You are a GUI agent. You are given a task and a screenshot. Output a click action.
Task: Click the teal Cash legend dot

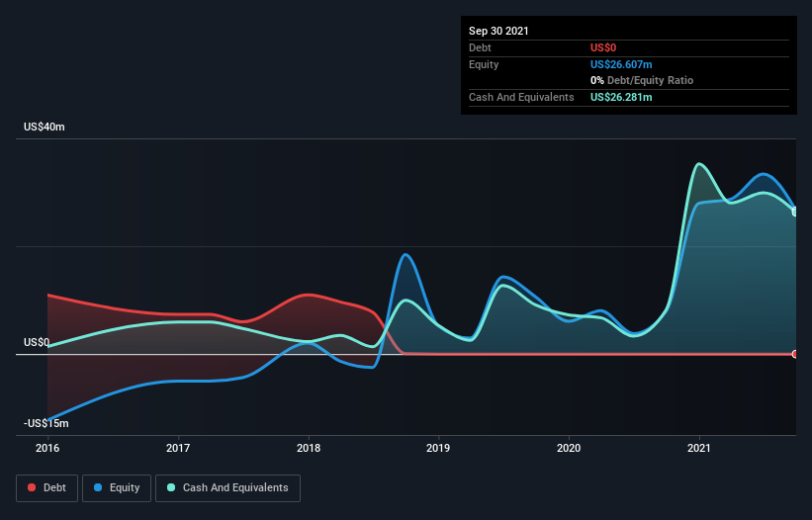click(172, 487)
